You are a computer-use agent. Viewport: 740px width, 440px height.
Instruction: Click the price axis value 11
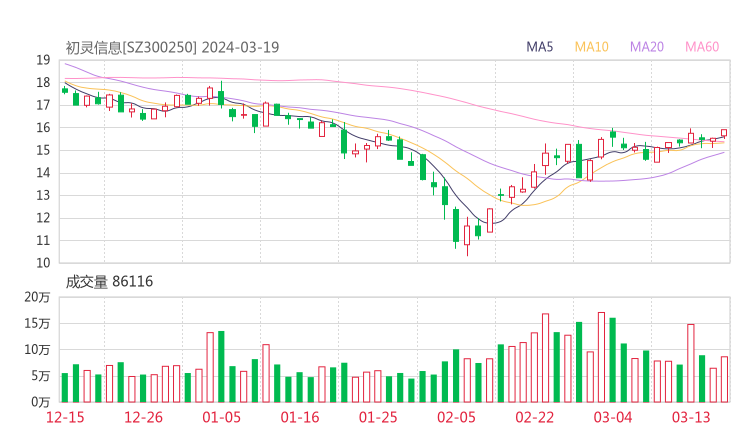pyautogui.click(x=43, y=241)
